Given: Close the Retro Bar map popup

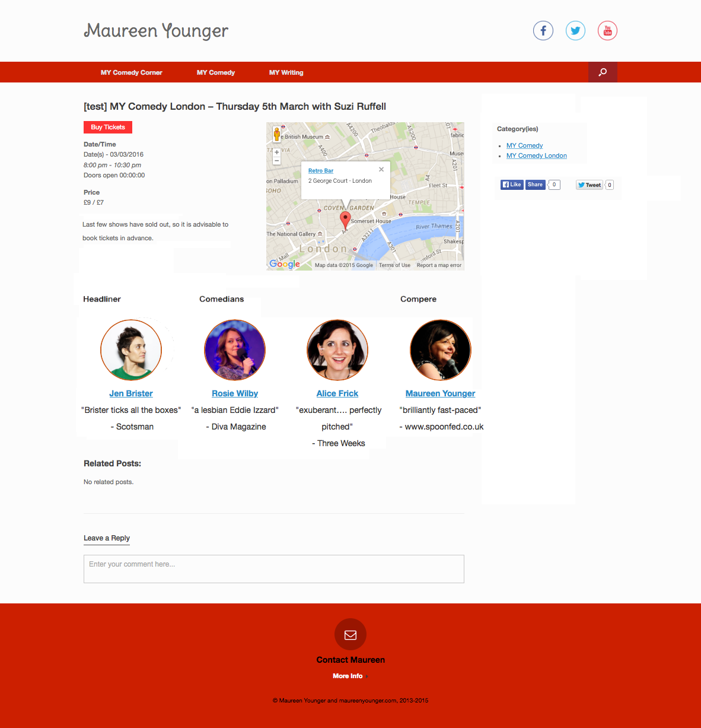Looking at the screenshot, I should point(381,170).
